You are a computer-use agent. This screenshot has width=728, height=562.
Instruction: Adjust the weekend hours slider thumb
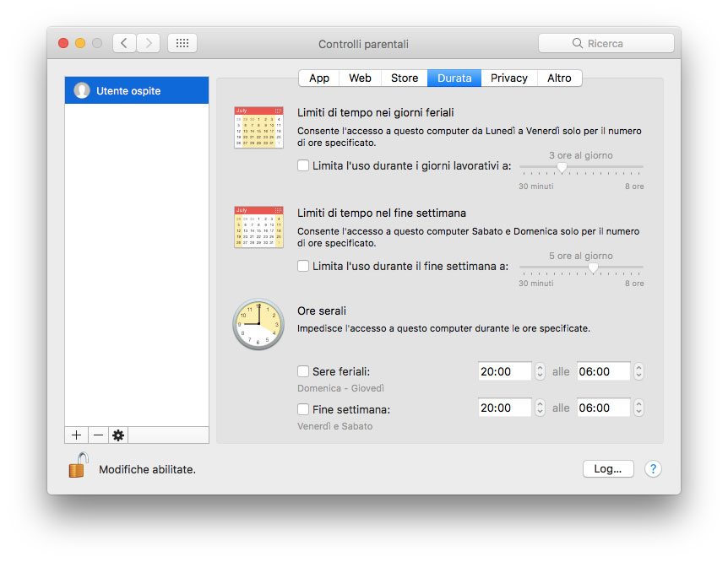(593, 267)
